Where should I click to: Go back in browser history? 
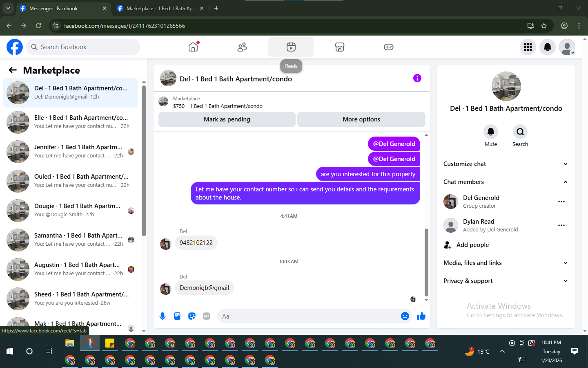(9, 26)
